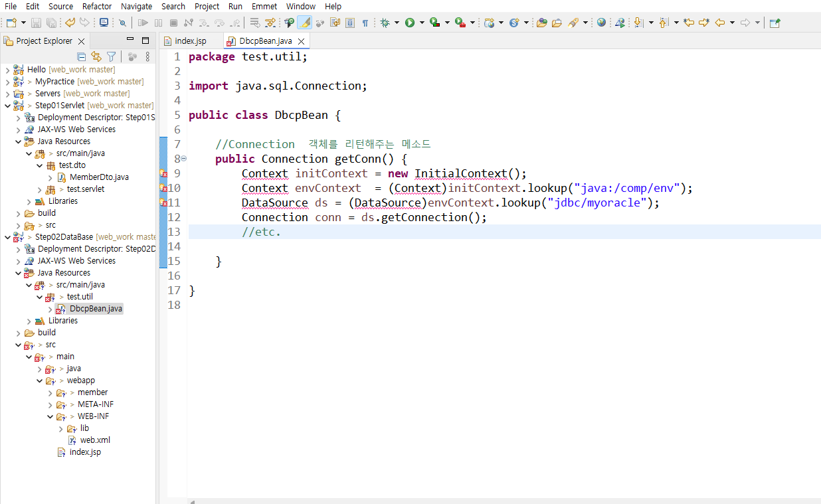Screen dimensions: 821x504
Task: Click the New Dynamic Web Project icon
Action: point(490,23)
